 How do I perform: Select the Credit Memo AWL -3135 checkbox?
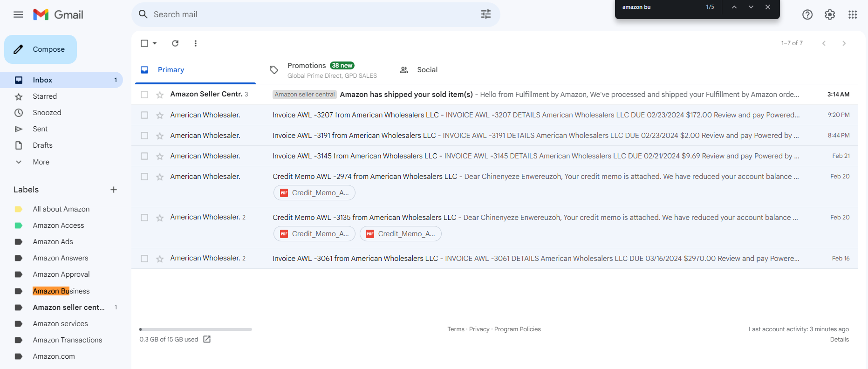pyautogui.click(x=144, y=218)
